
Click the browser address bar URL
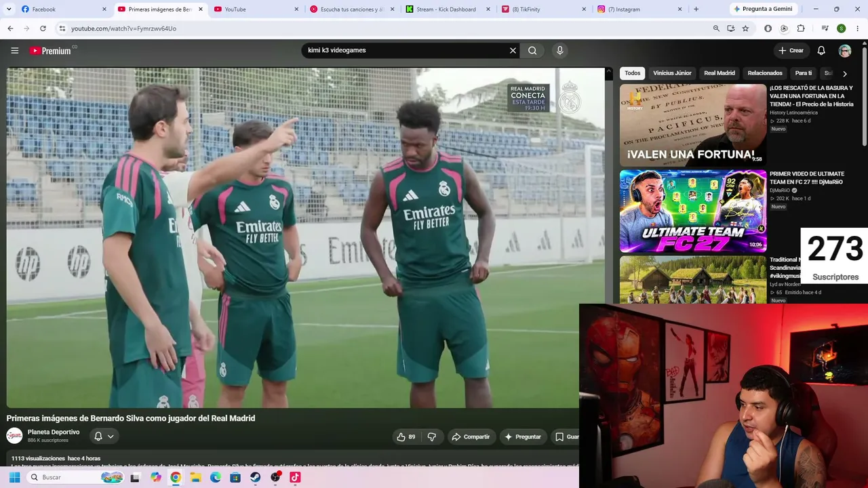click(123, 28)
